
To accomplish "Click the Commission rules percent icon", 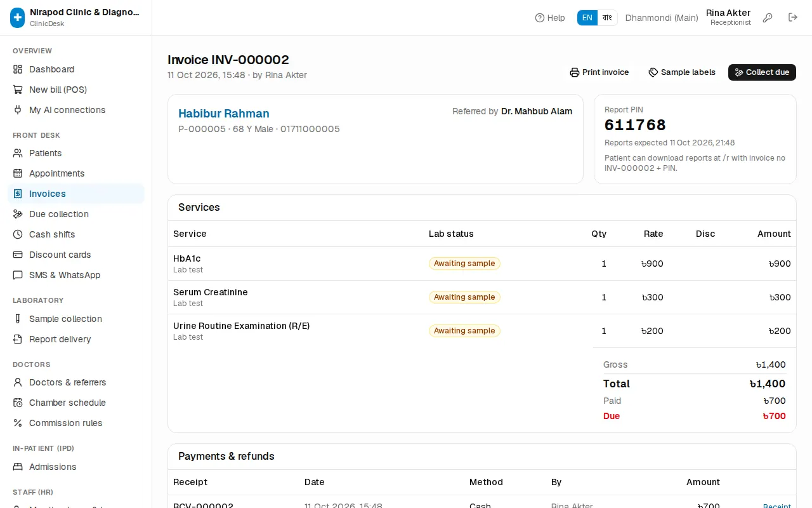I will point(18,423).
